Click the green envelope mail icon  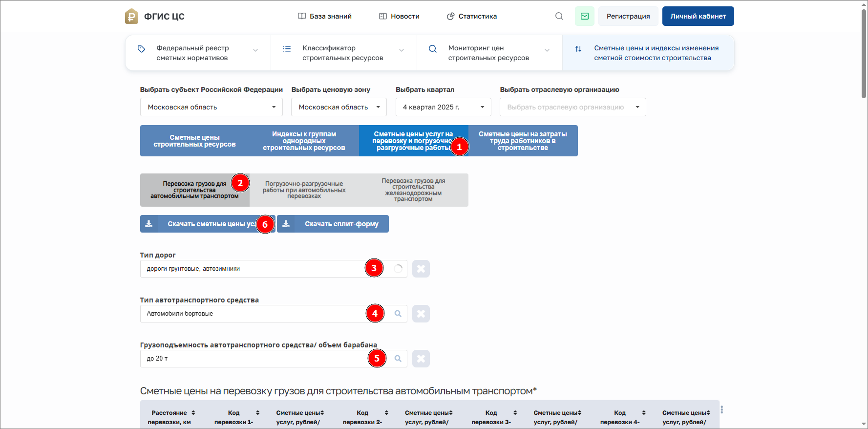[585, 16]
